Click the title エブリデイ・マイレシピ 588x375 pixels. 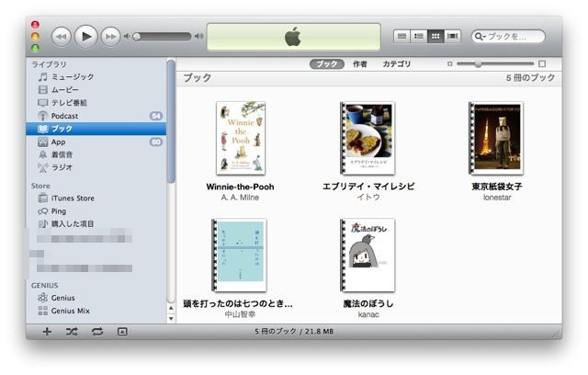pos(368,187)
